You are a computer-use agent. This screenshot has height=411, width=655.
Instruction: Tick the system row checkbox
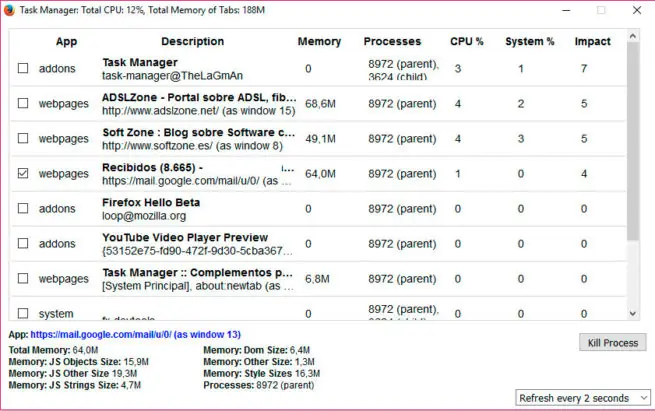pyautogui.click(x=23, y=313)
